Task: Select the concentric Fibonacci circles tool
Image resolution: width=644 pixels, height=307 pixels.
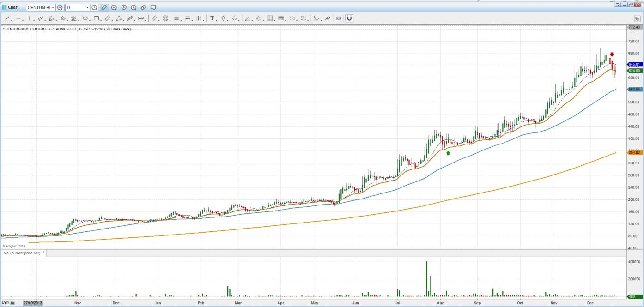Action: coord(165,18)
